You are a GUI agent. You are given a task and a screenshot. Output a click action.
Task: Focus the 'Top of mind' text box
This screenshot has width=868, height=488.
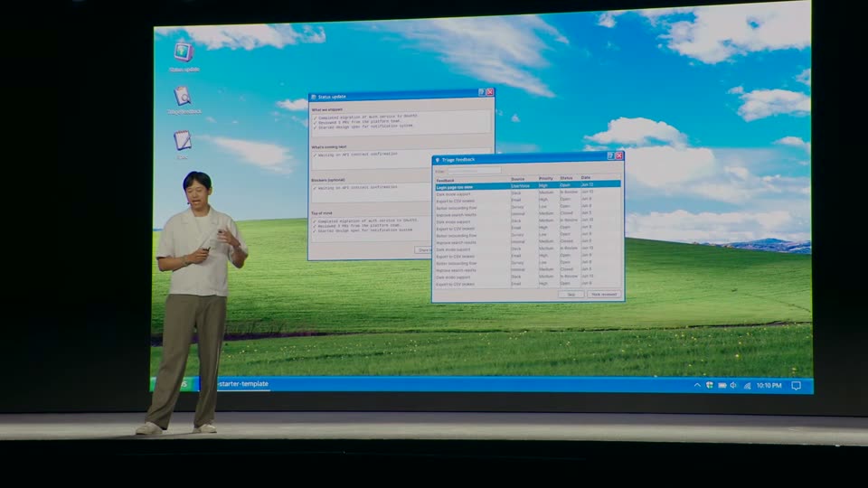point(372,229)
